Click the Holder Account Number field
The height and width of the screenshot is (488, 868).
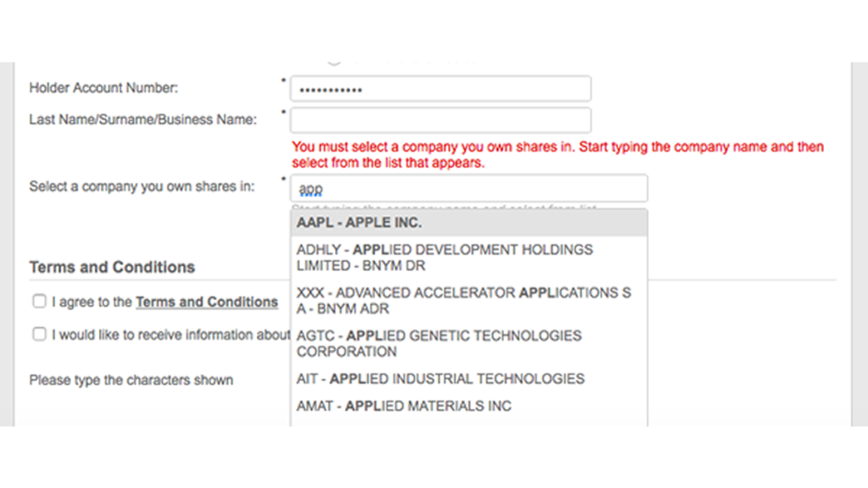click(x=441, y=89)
